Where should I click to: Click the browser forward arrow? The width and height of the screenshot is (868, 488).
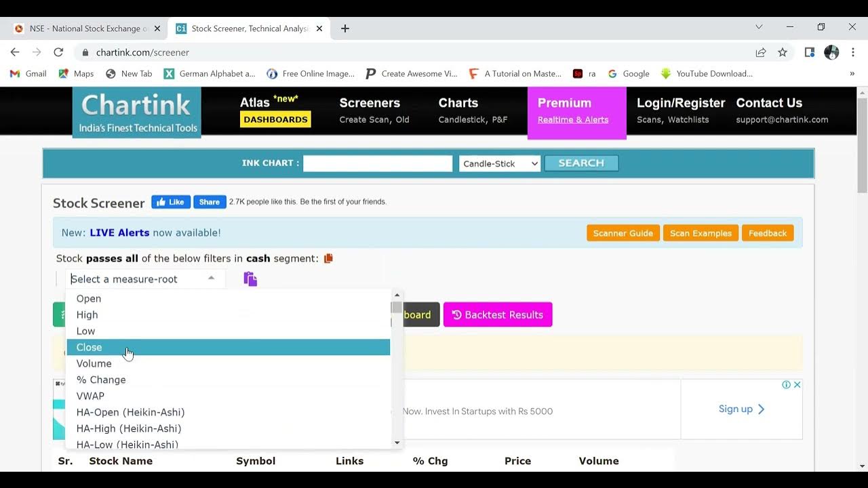pos(37,52)
